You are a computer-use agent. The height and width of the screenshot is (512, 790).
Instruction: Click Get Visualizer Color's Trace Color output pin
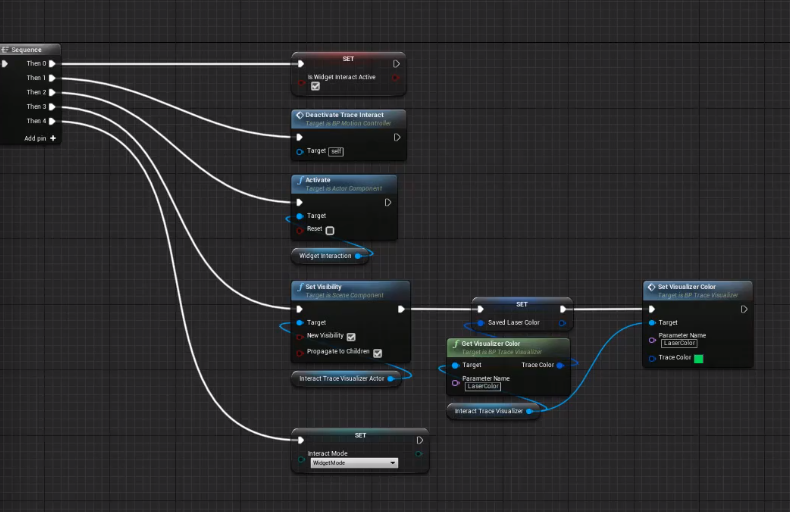coord(560,365)
